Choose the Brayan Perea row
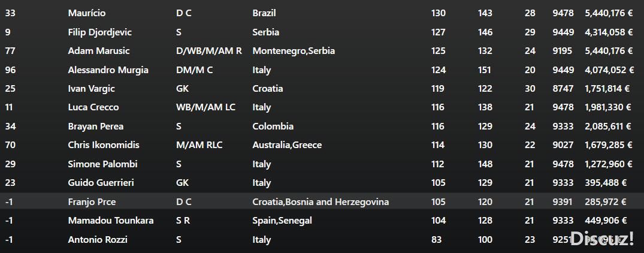The height and width of the screenshot is (253, 644). [322, 126]
